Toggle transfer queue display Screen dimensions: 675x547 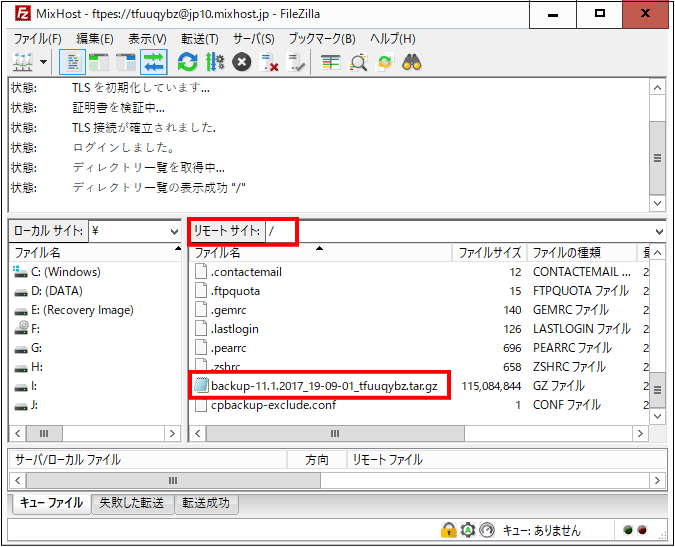pos(154,62)
